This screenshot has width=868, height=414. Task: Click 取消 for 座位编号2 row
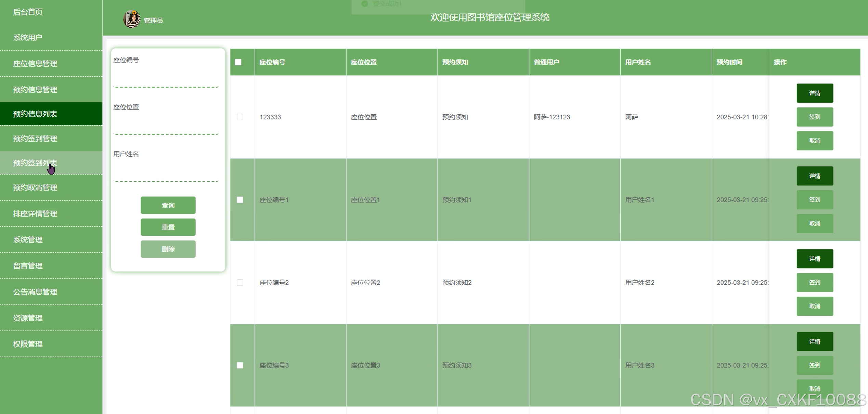click(814, 306)
